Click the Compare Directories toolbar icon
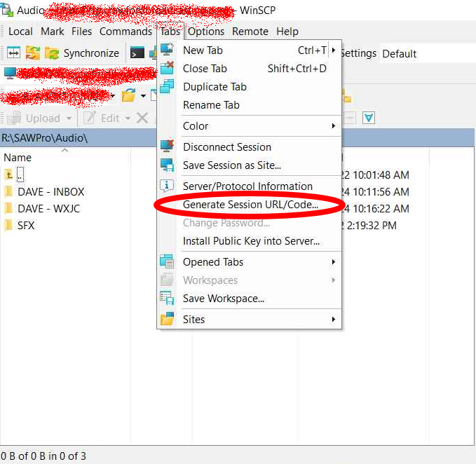Screen dimensions: 476x464 click(13, 53)
